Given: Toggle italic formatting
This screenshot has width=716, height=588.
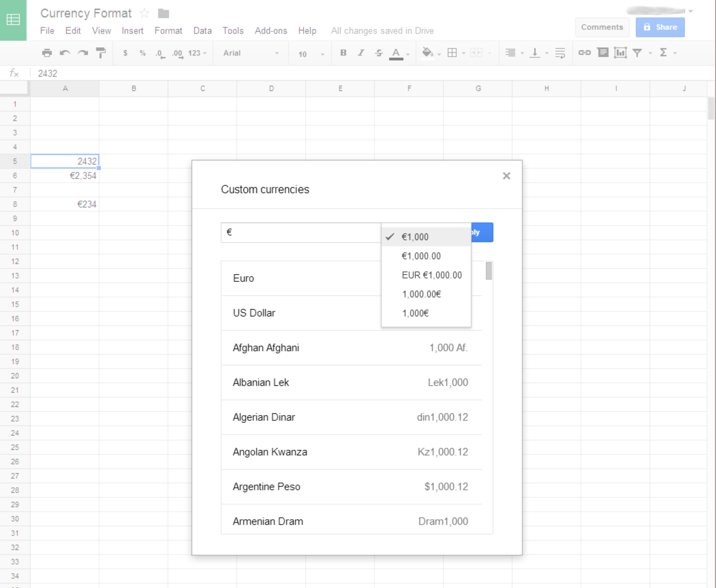Looking at the screenshot, I should [x=361, y=53].
